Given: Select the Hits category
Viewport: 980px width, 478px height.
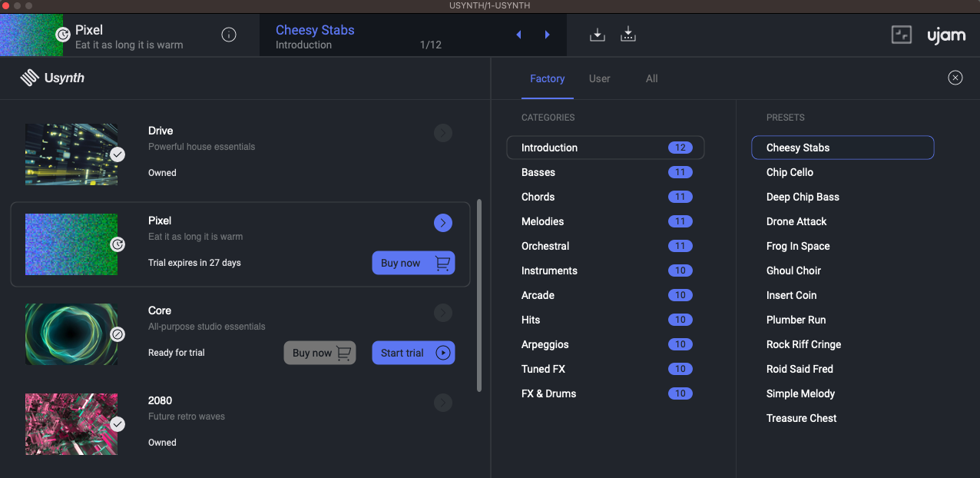Looking at the screenshot, I should 605,320.
